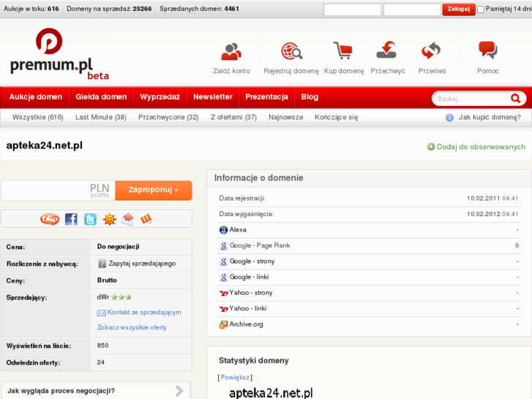Screen dimensions: 532x399
Task: Click the Google strony icon
Action: coord(223,262)
